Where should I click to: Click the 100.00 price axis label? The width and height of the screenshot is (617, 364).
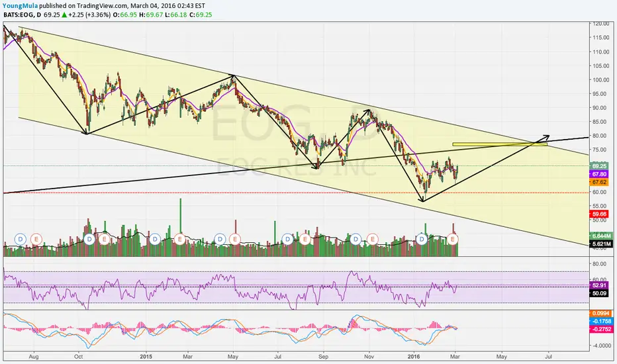(601, 79)
